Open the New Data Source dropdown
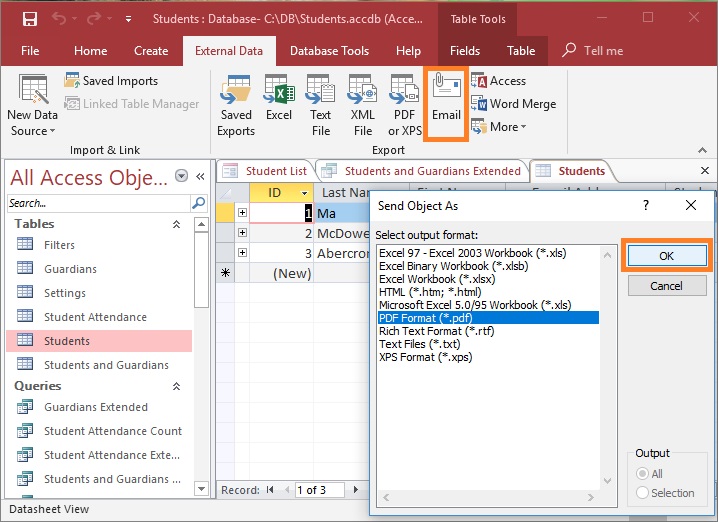Screen dimensions: 718x522 [x=33, y=106]
